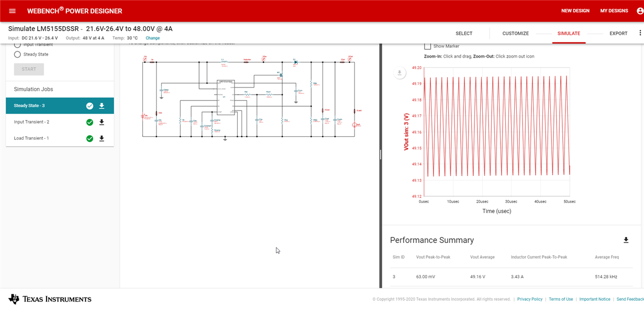Select capacitor Cin in the schematic
Viewport: 644px width, 309px height.
[x=157, y=120]
